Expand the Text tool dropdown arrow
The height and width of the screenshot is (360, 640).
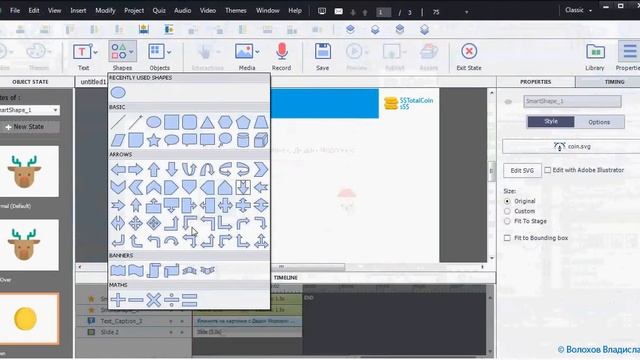[96, 52]
